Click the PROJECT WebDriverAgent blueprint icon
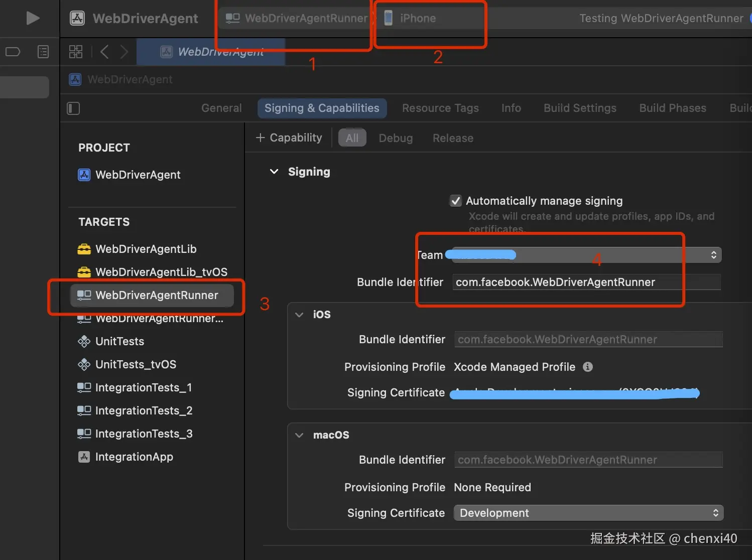 [84, 175]
